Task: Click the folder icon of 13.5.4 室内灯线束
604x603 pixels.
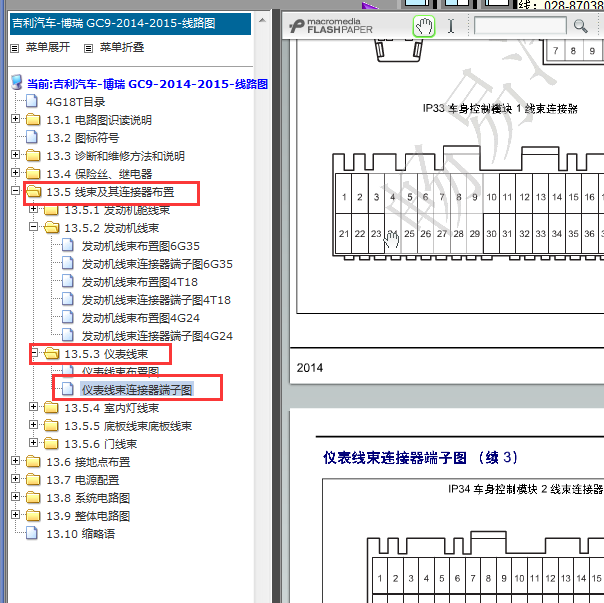Action: point(51,407)
